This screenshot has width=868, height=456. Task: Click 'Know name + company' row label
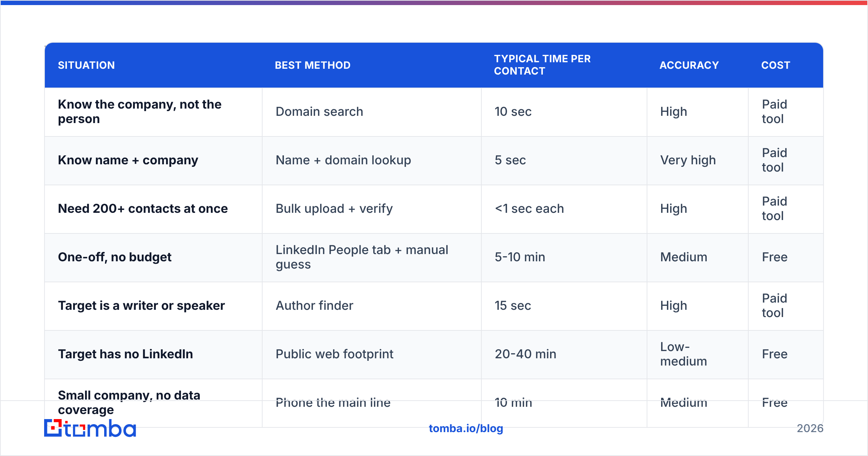tap(128, 160)
